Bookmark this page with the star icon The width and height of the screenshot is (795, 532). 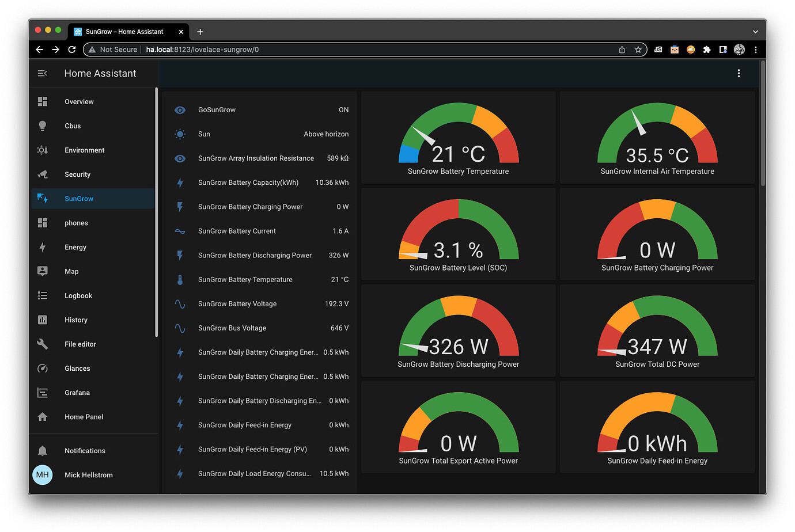[x=638, y=50]
